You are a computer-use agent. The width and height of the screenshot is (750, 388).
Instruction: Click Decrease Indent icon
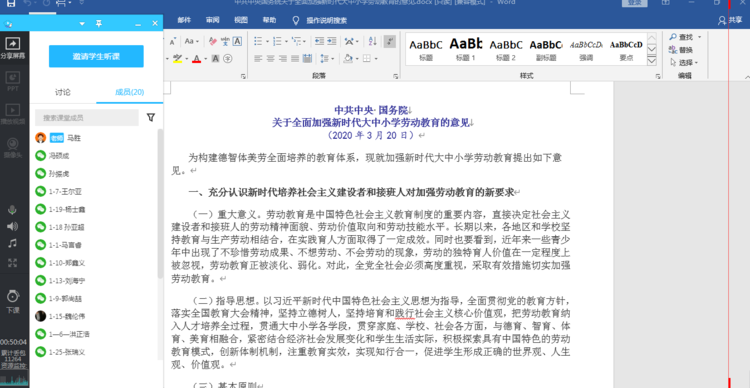pyautogui.click(x=320, y=41)
